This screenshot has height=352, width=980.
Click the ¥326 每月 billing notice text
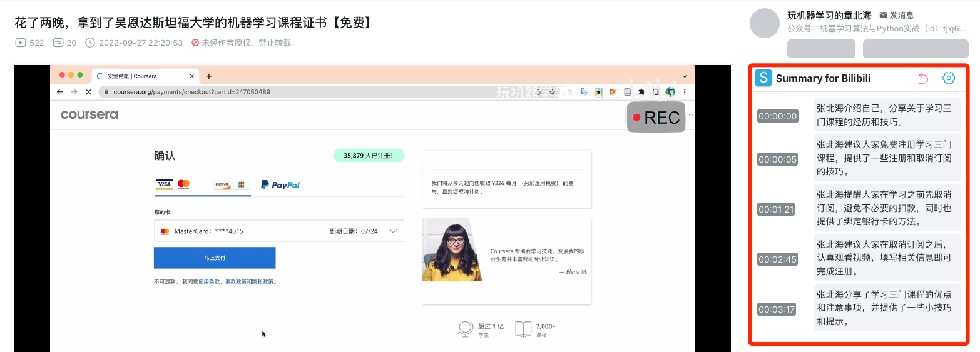coord(503,187)
